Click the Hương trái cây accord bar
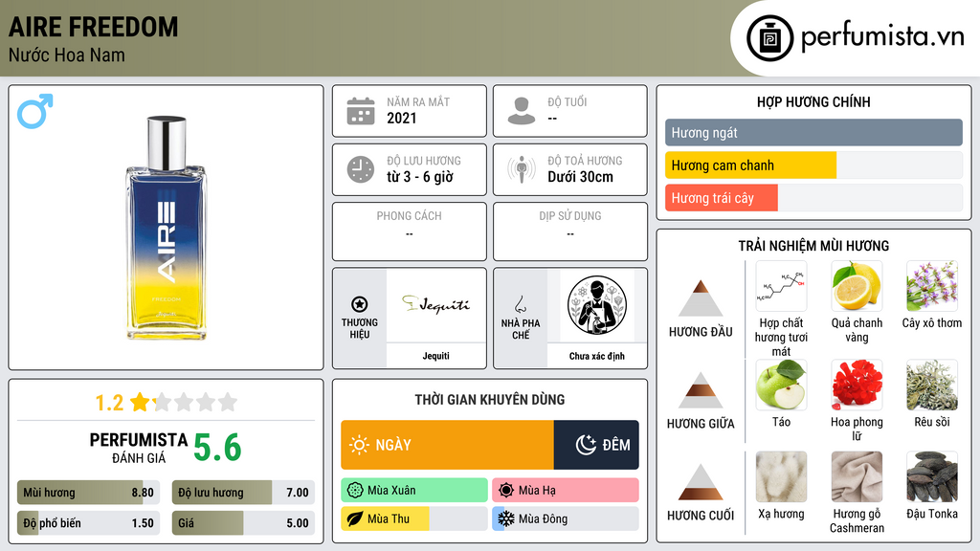Screen dimensions: 980x551 pos(813,198)
